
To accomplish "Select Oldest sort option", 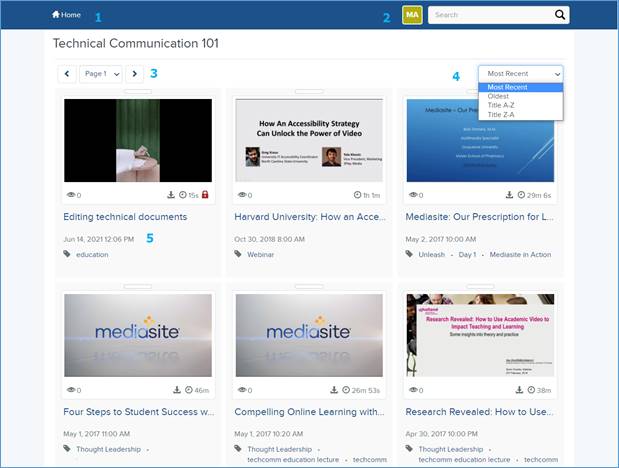I will (521, 96).
